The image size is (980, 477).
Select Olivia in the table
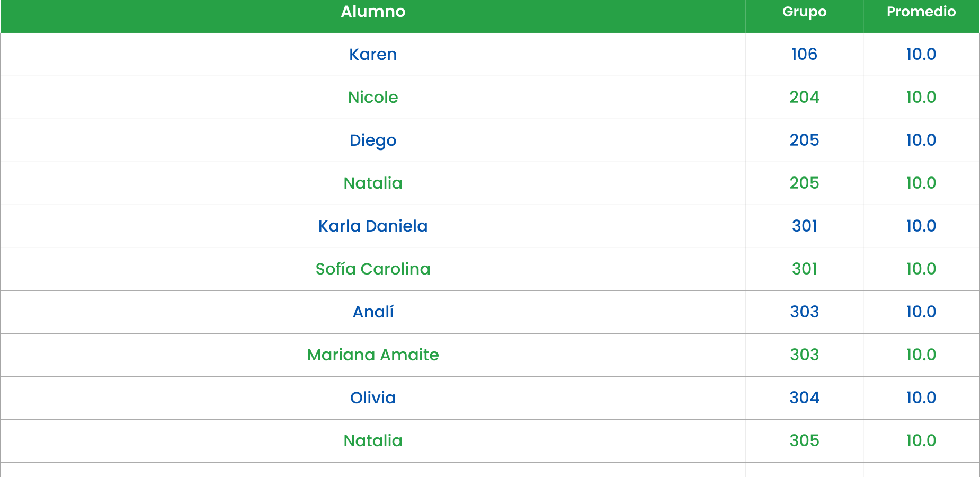pyautogui.click(x=373, y=398)
